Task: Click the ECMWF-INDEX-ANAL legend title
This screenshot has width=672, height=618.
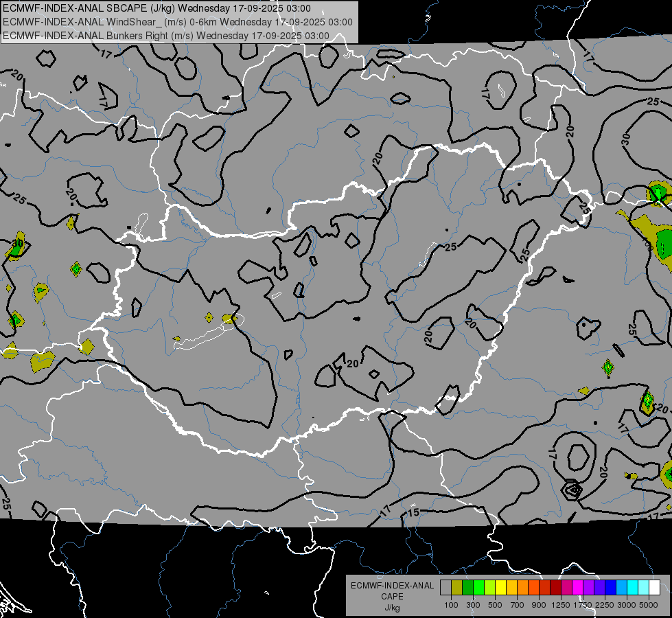Action: point(392,586)
